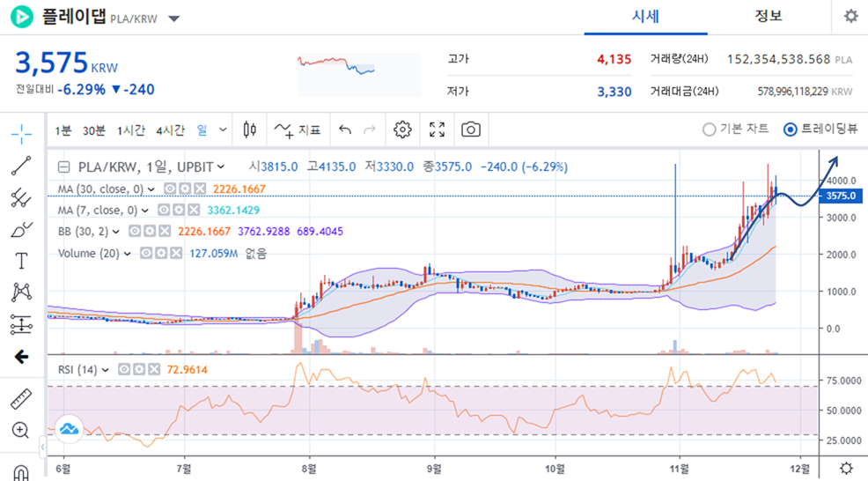
Task: Expand the MA (7, close, 0) dropdown
Action: coord(144,211)
